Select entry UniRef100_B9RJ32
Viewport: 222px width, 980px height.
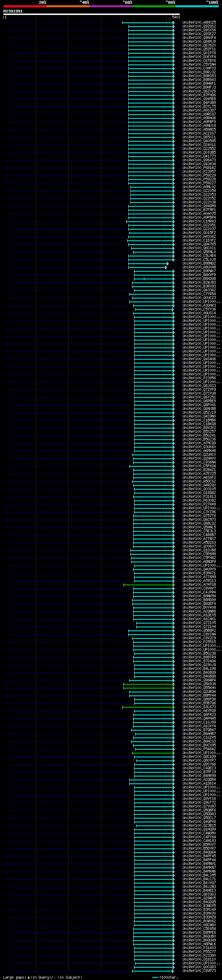199,72
